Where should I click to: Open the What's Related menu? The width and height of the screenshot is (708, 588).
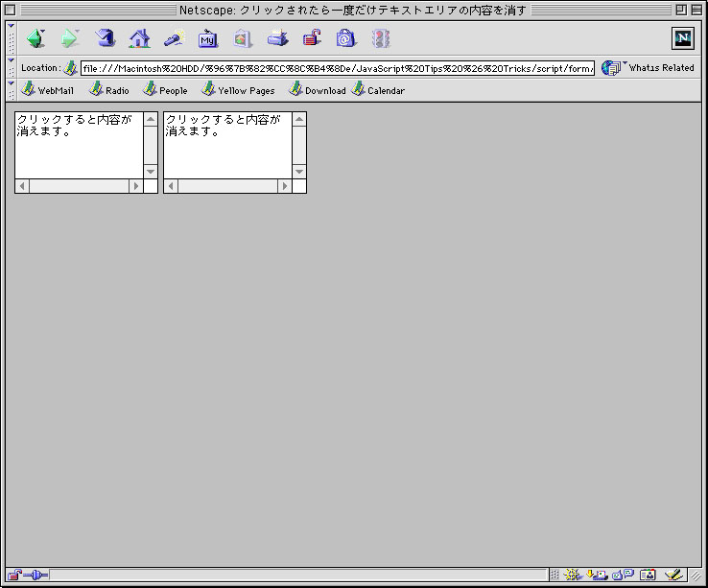649,68
